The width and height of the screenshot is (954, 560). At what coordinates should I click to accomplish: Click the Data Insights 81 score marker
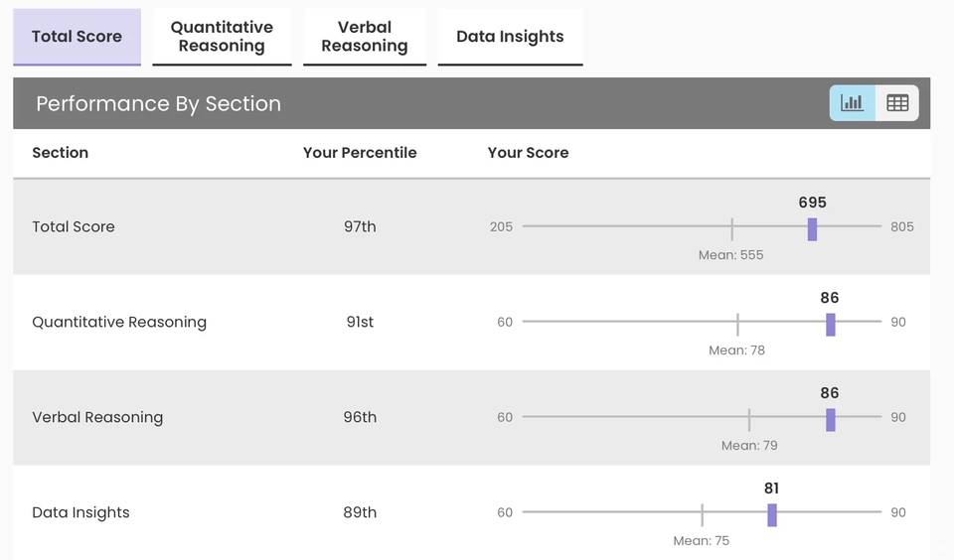click(x=772, y=515)
